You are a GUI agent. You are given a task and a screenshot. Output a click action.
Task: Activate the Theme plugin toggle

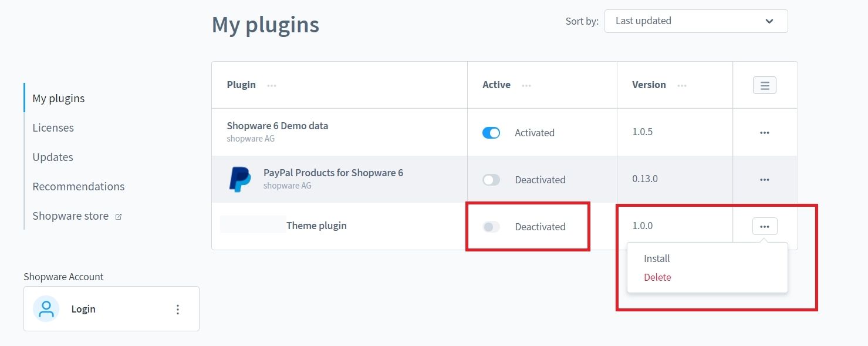[491, 227]
